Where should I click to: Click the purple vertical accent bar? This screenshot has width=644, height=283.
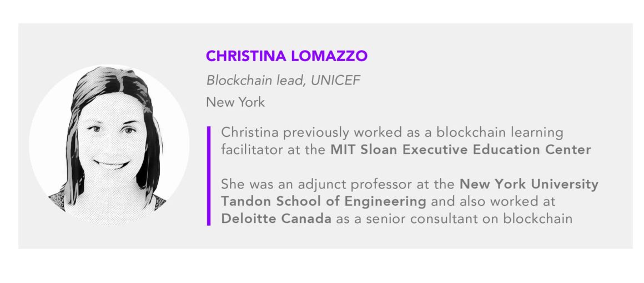click(x=209, y=176)
